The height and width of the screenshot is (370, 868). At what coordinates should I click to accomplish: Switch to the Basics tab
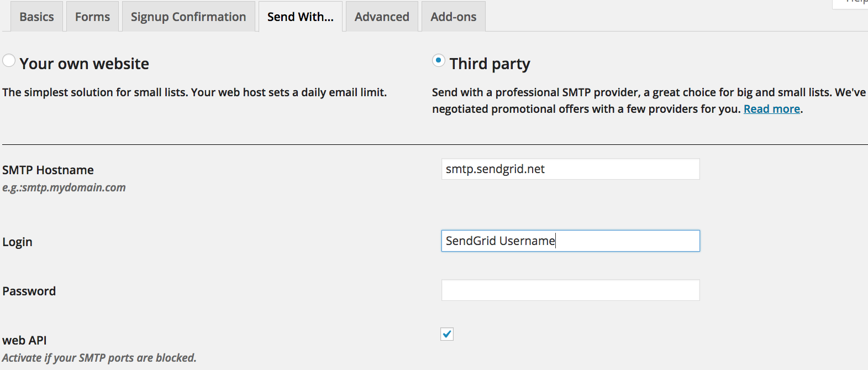point(36,17)
